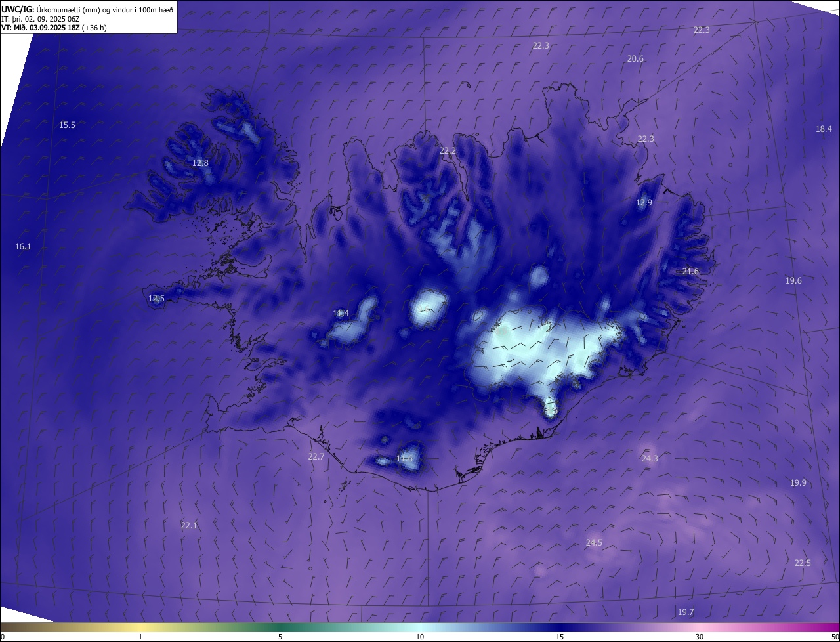Select the 30 tick on the color scale

(x=700, y=637)
